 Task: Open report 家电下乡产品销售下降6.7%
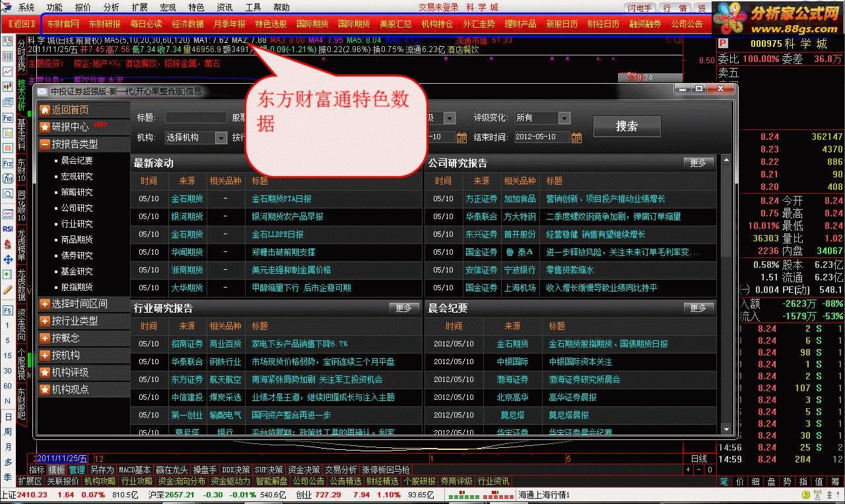[x=299, y=344]
